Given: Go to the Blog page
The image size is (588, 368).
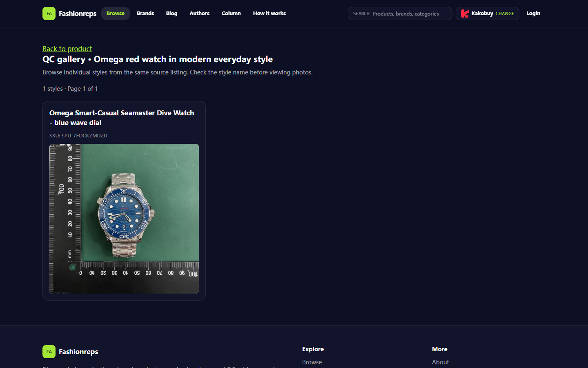Looking at the screenshot, I should coord(171,13).
